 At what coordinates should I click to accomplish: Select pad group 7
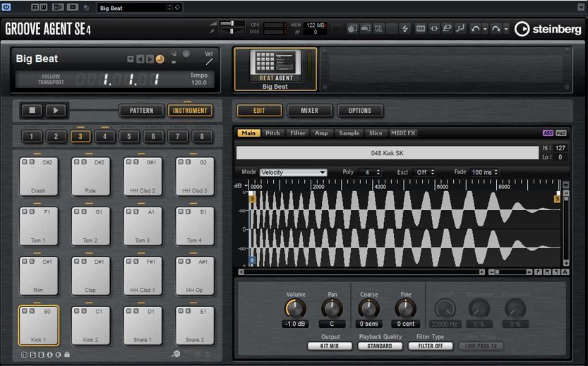177,136
